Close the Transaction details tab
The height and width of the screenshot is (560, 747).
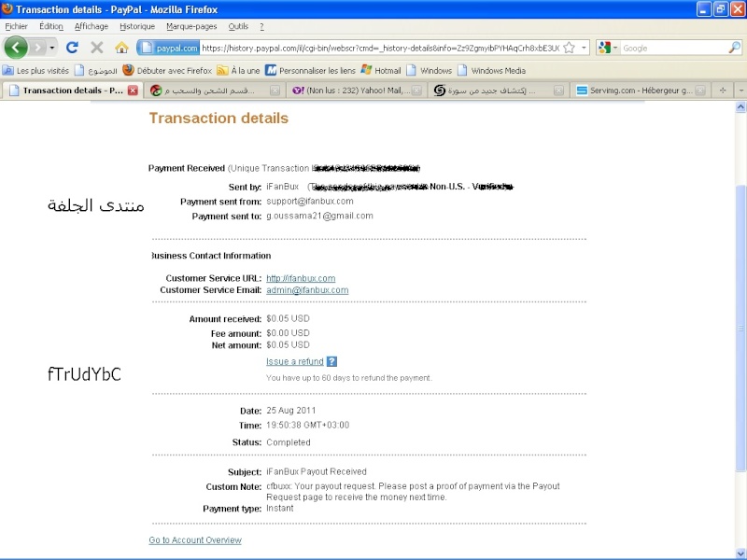click(133, 91)
